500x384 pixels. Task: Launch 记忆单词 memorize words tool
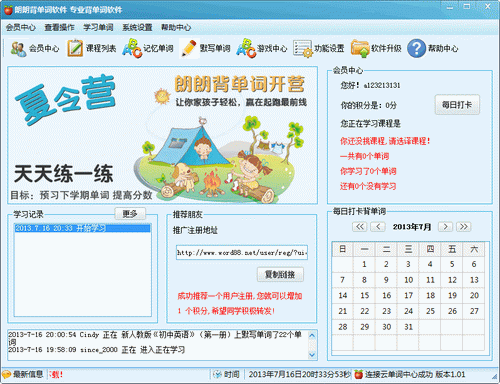tap(132, 49)
